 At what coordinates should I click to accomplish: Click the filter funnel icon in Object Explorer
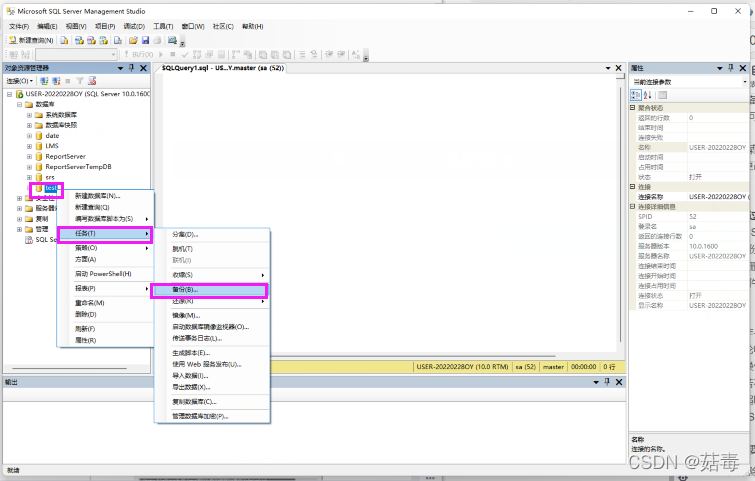pos(81,81)
